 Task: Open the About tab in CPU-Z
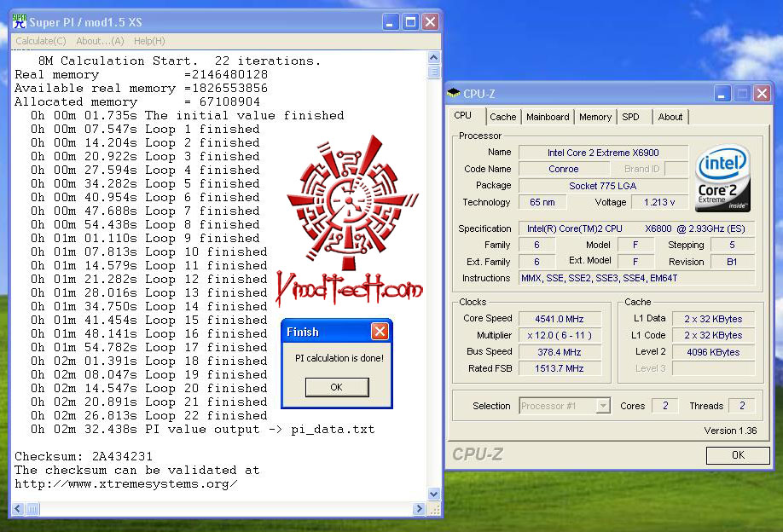[x=670, y=117]
